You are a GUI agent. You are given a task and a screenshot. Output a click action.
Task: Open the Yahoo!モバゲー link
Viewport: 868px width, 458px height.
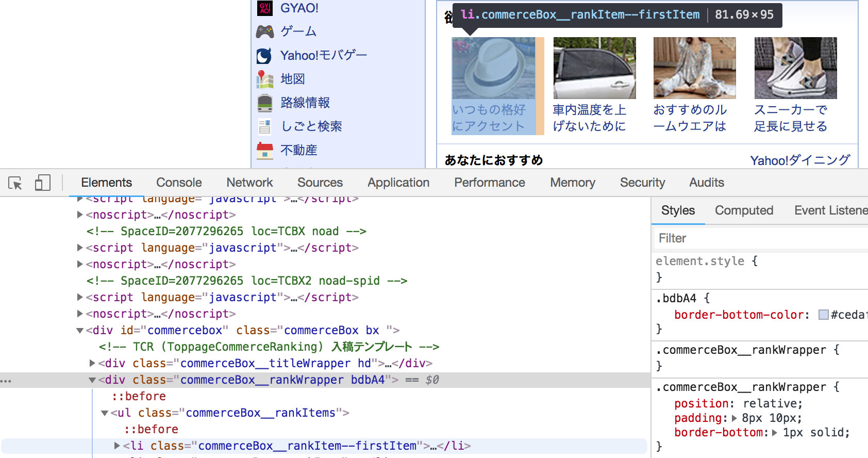(324, 55)
